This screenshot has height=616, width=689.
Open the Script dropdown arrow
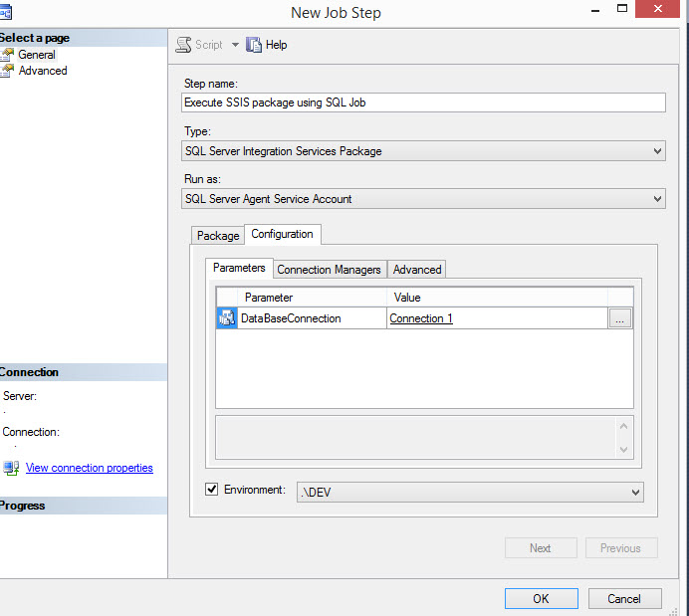235,45
